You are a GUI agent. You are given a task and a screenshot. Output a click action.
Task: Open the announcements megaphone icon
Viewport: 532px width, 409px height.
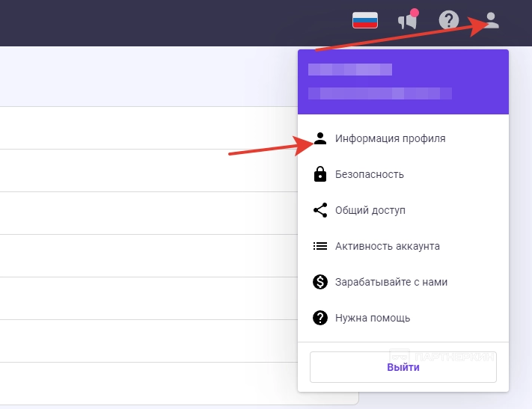click(407, 21)
